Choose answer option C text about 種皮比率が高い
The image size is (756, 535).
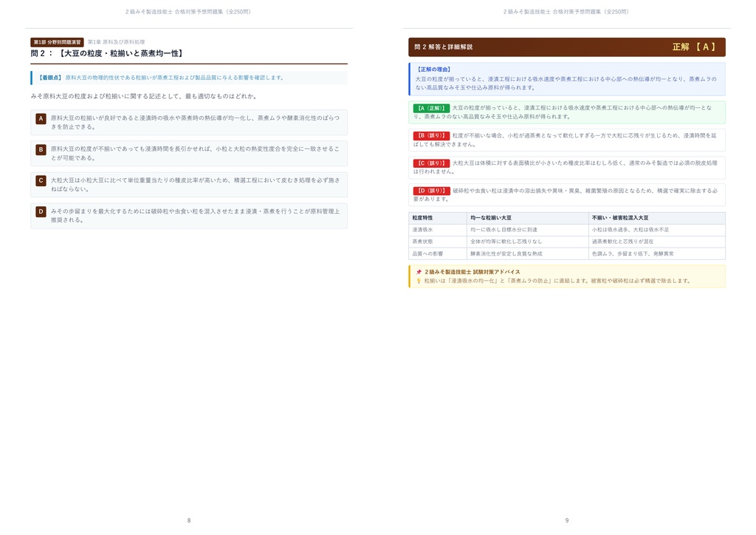[x=195, y=184]
